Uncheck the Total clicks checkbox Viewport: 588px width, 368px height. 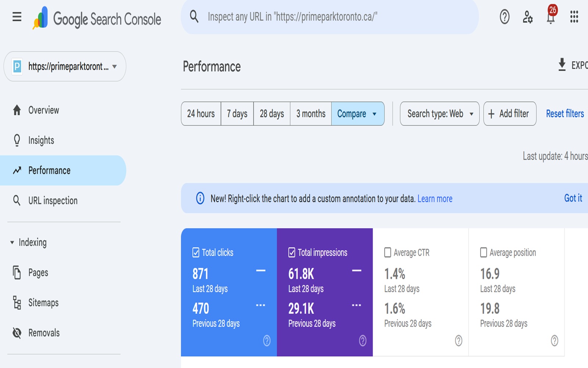(197, 252)
